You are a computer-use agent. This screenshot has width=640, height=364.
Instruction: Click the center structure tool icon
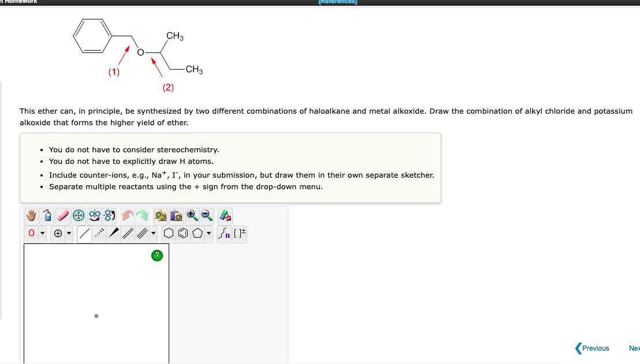[79, 215]
